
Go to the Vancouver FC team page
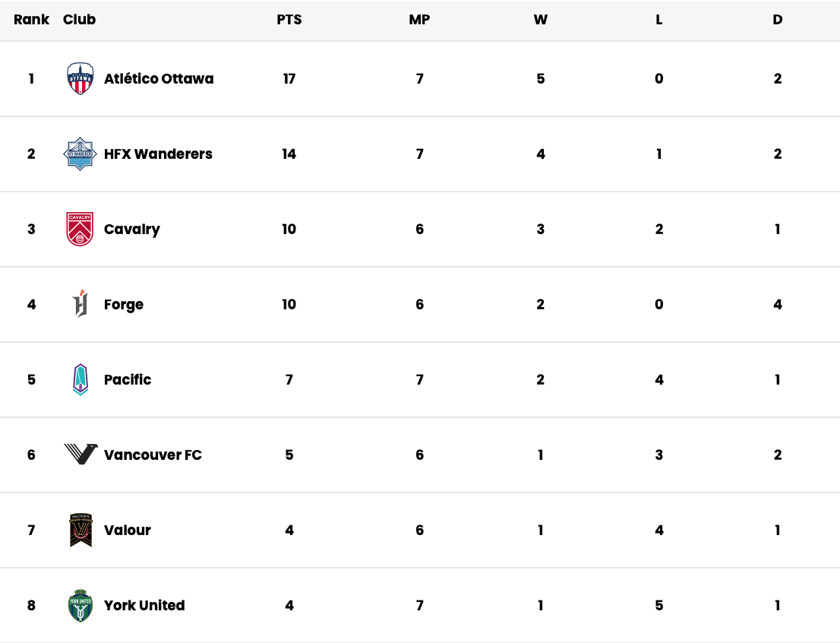coord(153,455)
